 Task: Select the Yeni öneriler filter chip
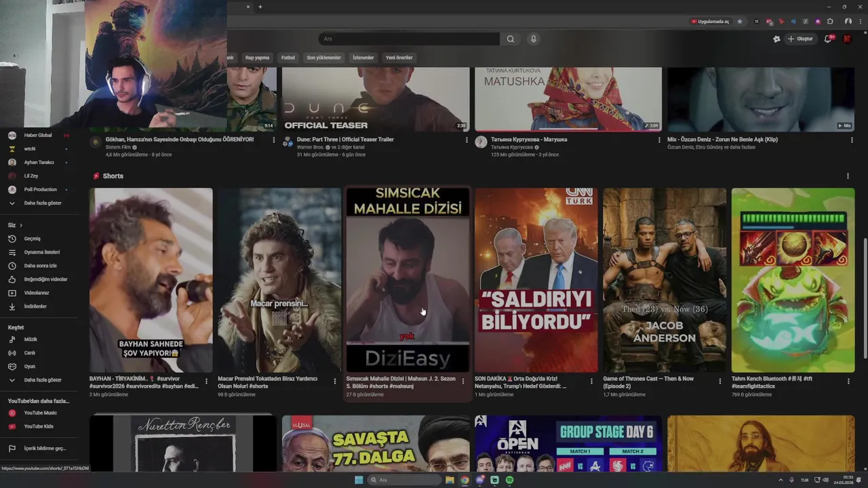click(399, 58)
